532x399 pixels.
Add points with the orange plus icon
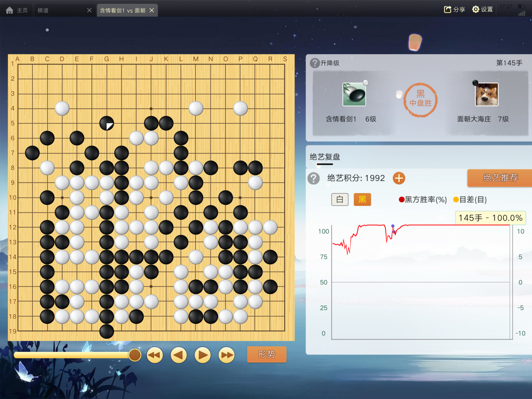pos(399,178)
